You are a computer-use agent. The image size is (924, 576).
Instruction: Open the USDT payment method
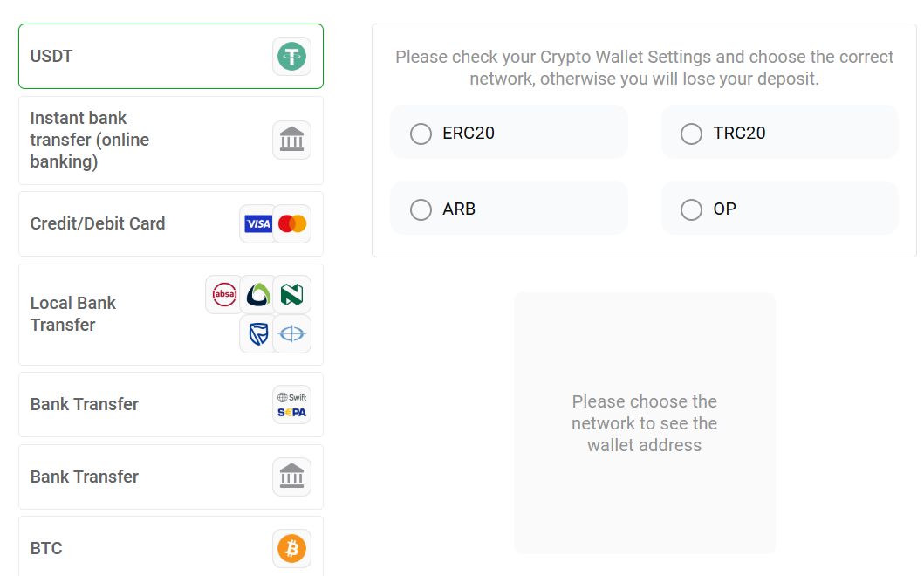pyautogui.click(x=131, y=57)
